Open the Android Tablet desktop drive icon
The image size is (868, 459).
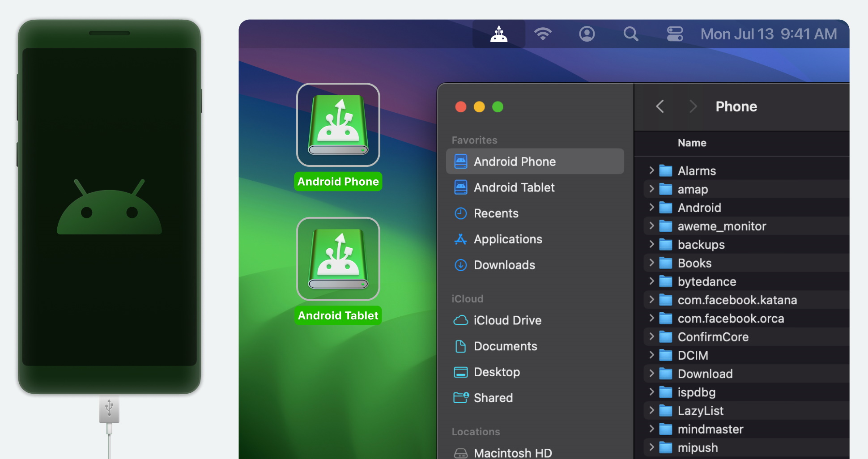point(338,259)
